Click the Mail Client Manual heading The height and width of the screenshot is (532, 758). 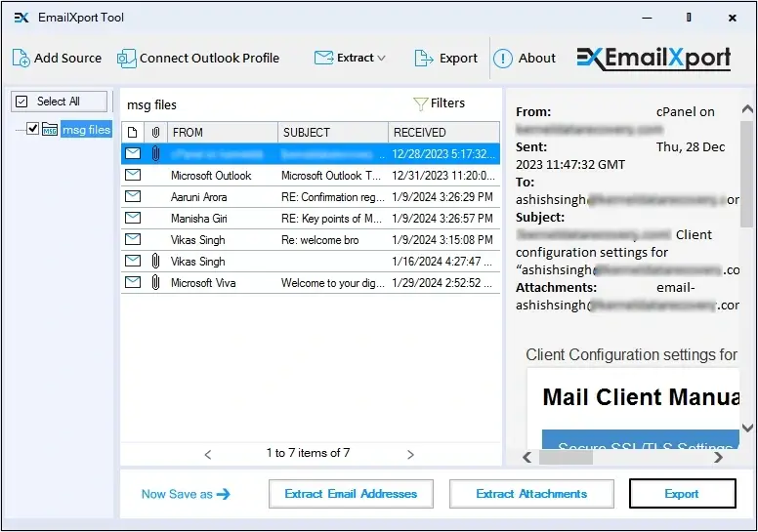coord(641,397)
